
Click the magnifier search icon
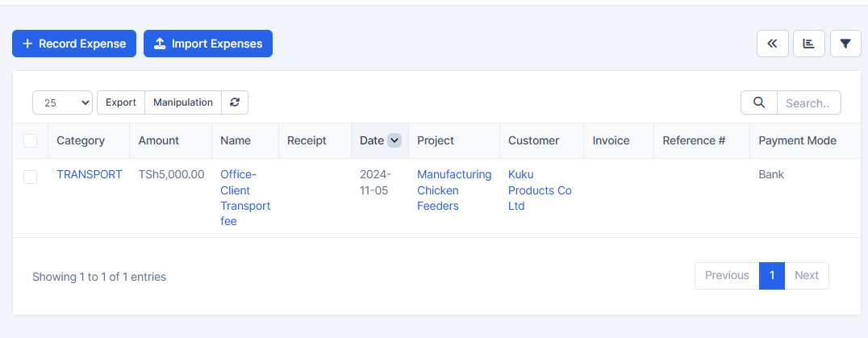[758, 102]
